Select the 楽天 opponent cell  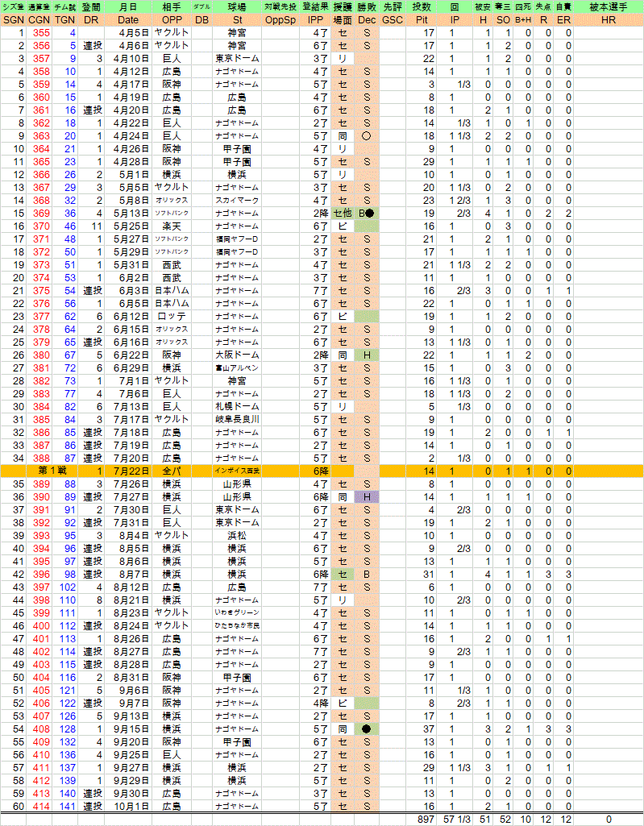click(x=171, y=226)
